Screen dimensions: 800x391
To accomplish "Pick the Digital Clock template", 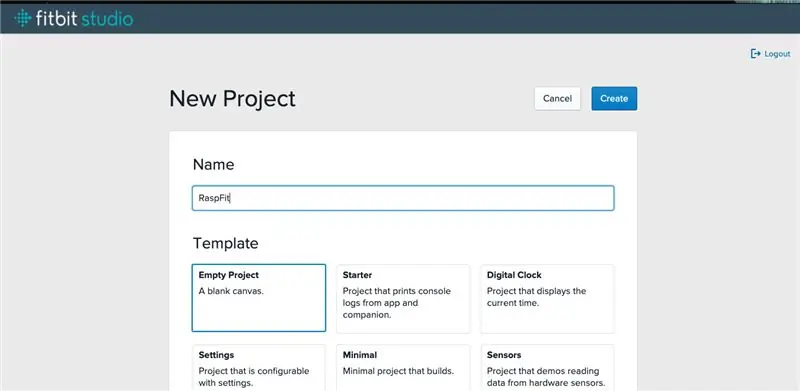I will [x=547, y=298].
